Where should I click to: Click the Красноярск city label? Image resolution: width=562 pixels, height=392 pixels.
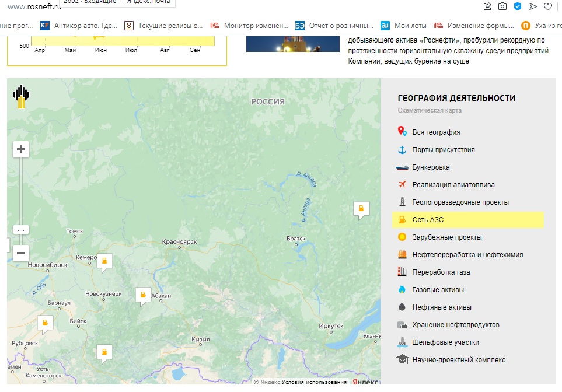(x=179, y=242)
